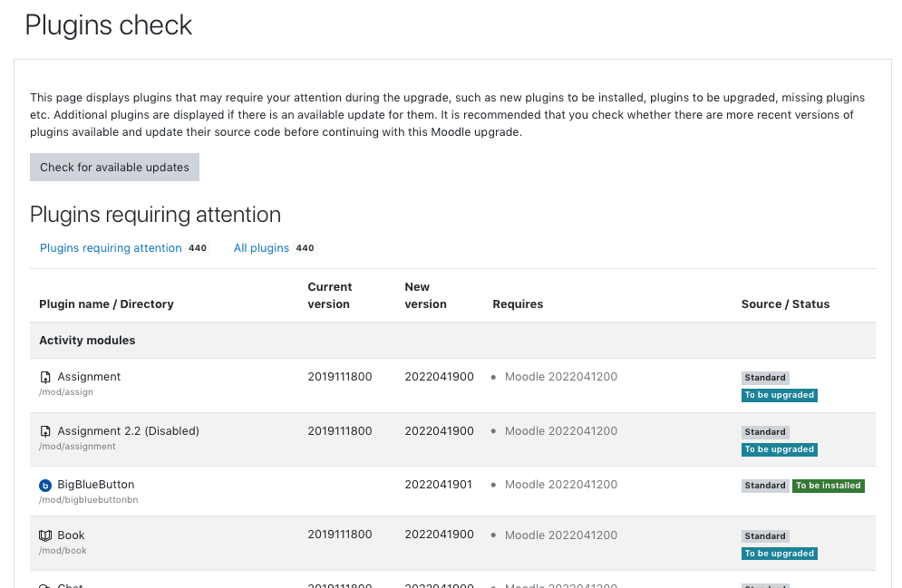The width and height of the screenshot is (902, 588).
Task: Click the Activity modules section header
Action: (x=86, y=340)
